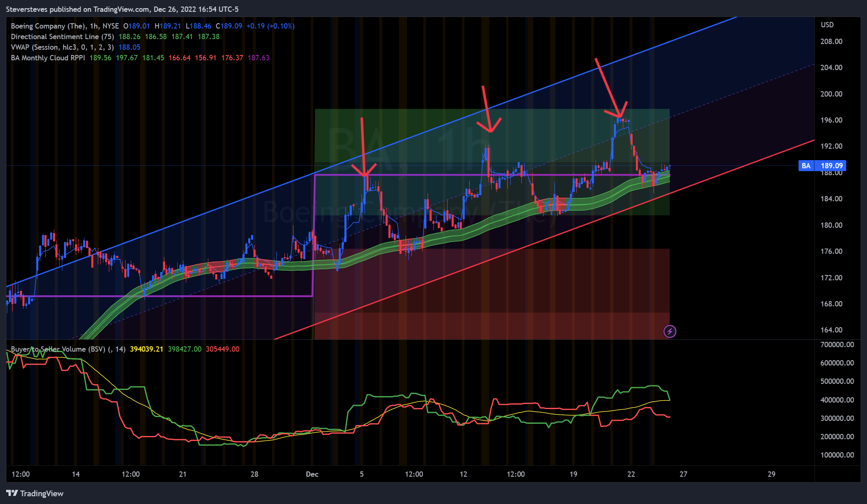Click the BA 189.09 current price label
The height and width of the screenshot is (504, 867).
823,165
